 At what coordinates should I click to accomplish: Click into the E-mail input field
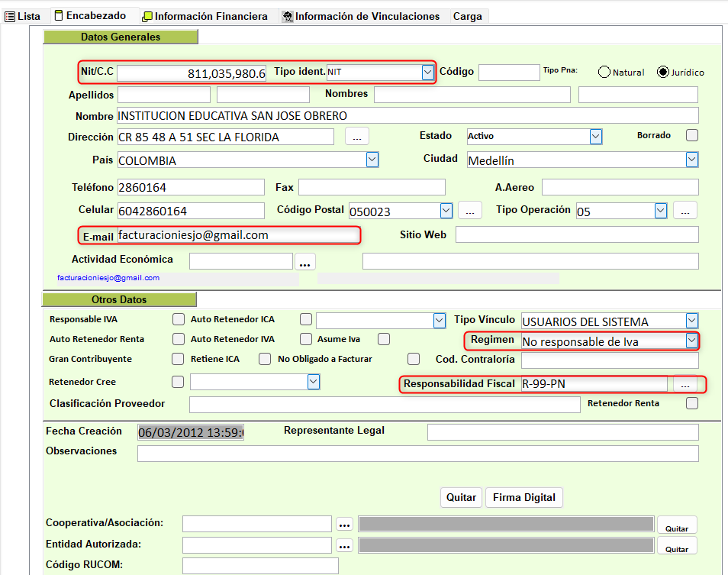(x=237, y=235)
